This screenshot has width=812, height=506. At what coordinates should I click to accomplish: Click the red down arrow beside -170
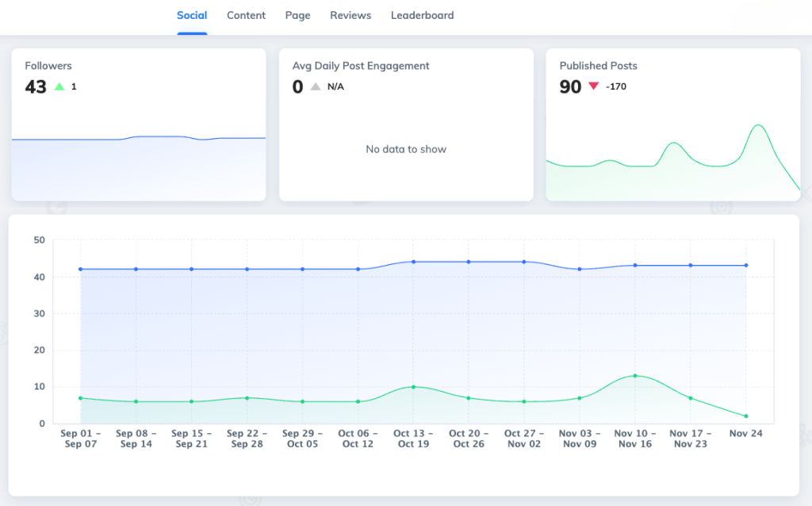(594, 86)
